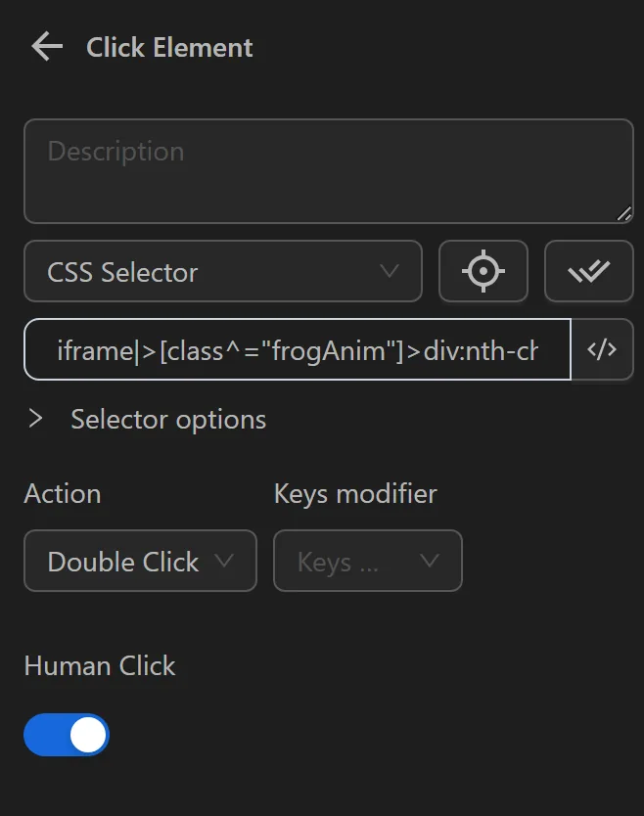
Task: Click the Selector options disclosure arrow
Action: [x=36, y=419]
